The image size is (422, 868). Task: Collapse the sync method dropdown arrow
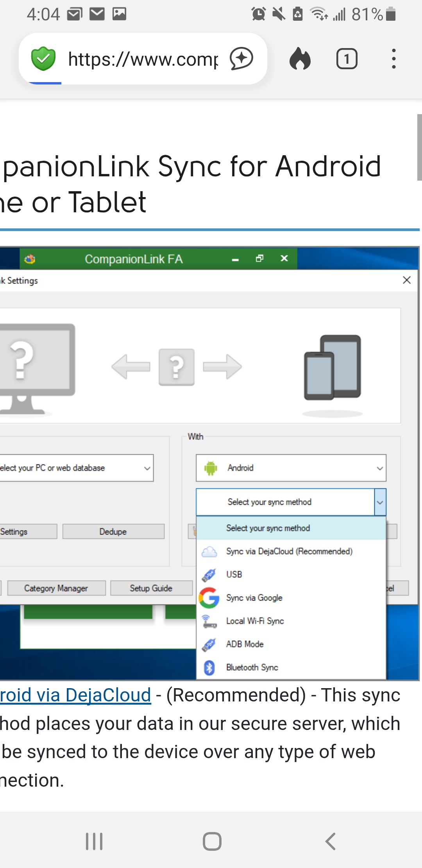380,502
